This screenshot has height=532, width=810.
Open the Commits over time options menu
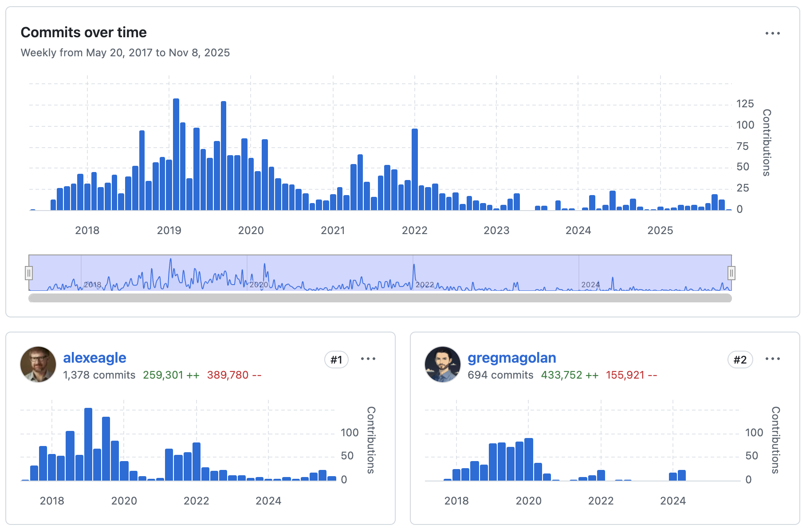pyautogui.click(x=772, y=33)
